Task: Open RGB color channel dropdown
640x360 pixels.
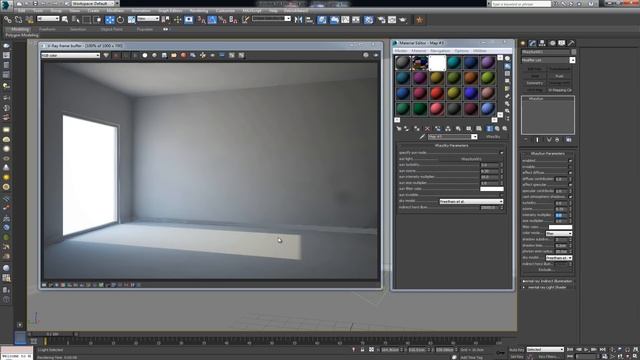Action: coord(70,55)
